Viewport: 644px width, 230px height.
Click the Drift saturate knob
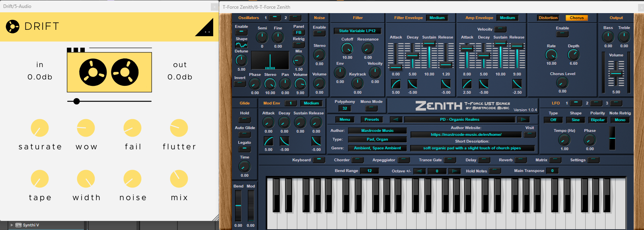pos(40,128)
